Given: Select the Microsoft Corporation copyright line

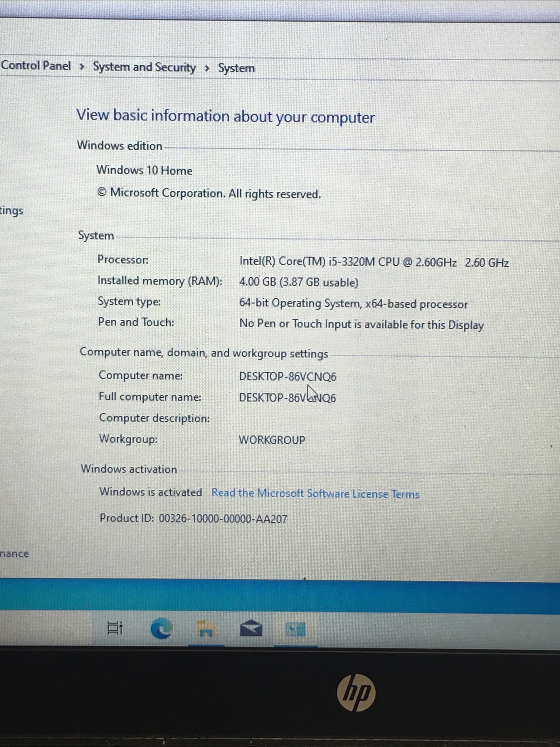Looking at the screenshot, I should click(209, 193).
